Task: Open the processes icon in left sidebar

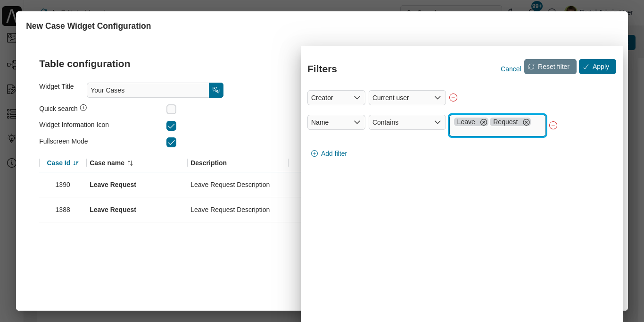Action: (x=12, y=64)
